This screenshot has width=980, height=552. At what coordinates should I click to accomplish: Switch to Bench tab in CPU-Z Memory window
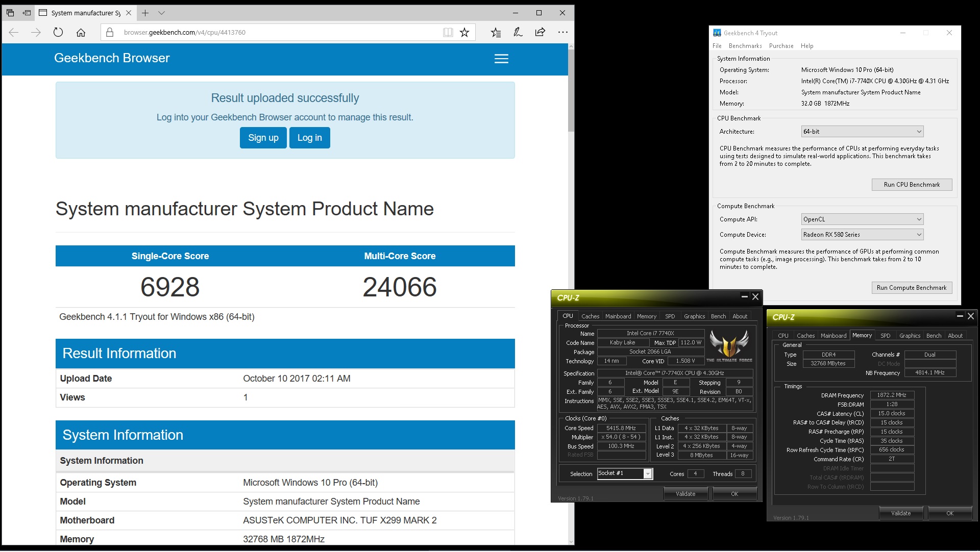(934, 336)
